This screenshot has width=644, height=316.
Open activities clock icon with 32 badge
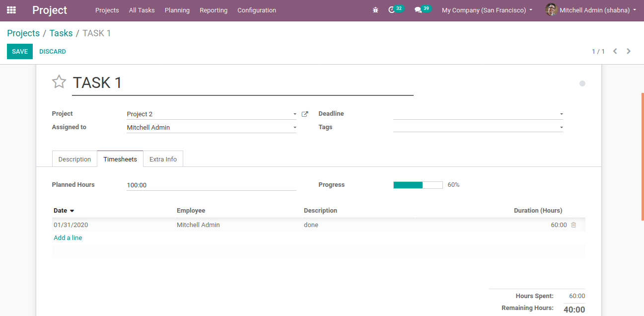point(396,9)
